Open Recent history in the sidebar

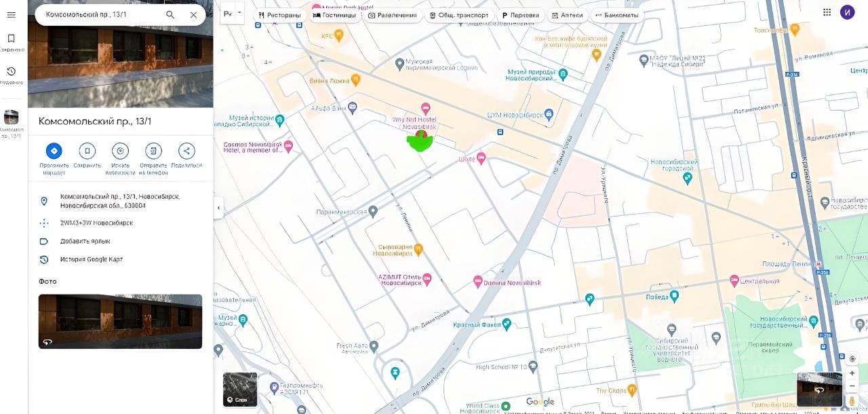(11, 75)
